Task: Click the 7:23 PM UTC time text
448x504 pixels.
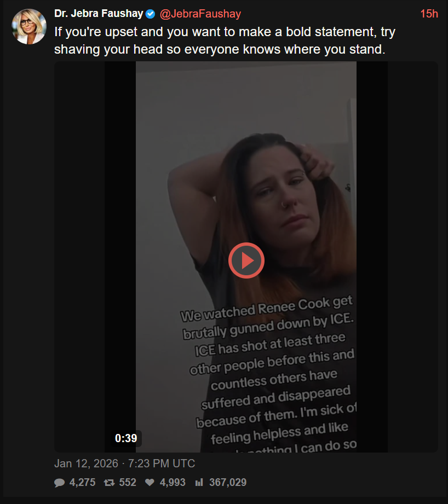Action: pos(162,464)
